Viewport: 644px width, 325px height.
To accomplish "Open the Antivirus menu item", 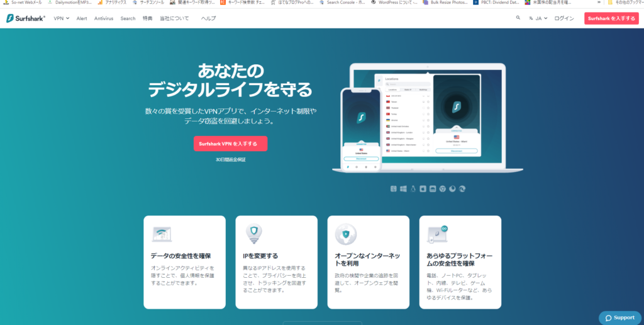I will point(104,18).
